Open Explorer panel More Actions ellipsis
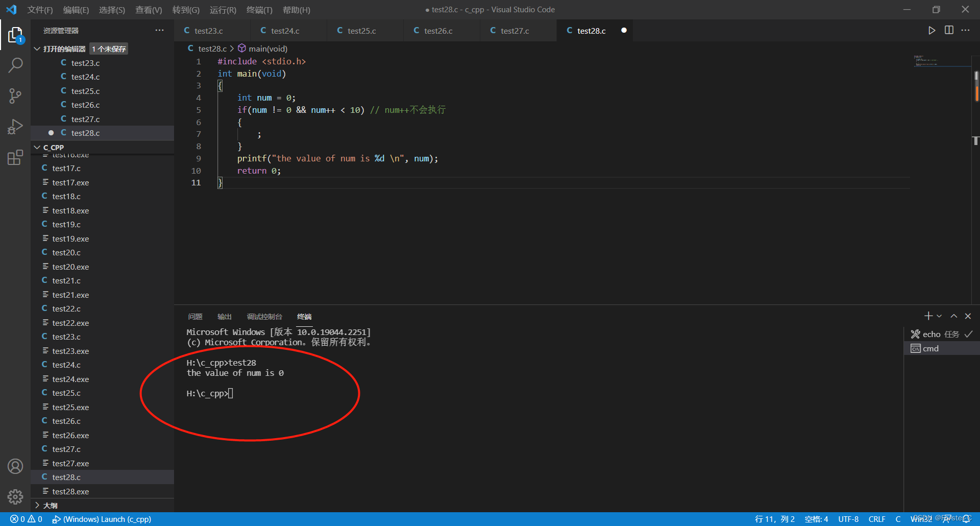Viewport: 980px width, 526px height. pyautogui.click(x=160, y=31)
